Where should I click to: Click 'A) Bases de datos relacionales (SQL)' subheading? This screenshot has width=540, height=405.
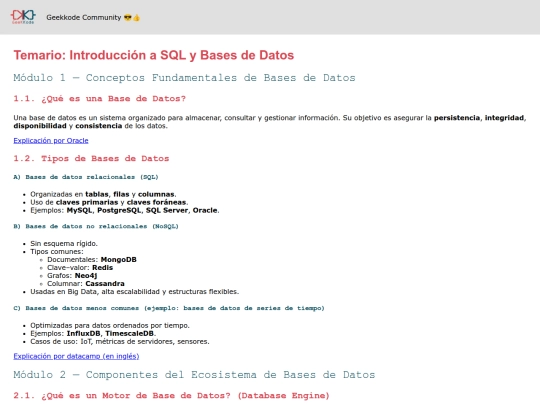[86, 177]
